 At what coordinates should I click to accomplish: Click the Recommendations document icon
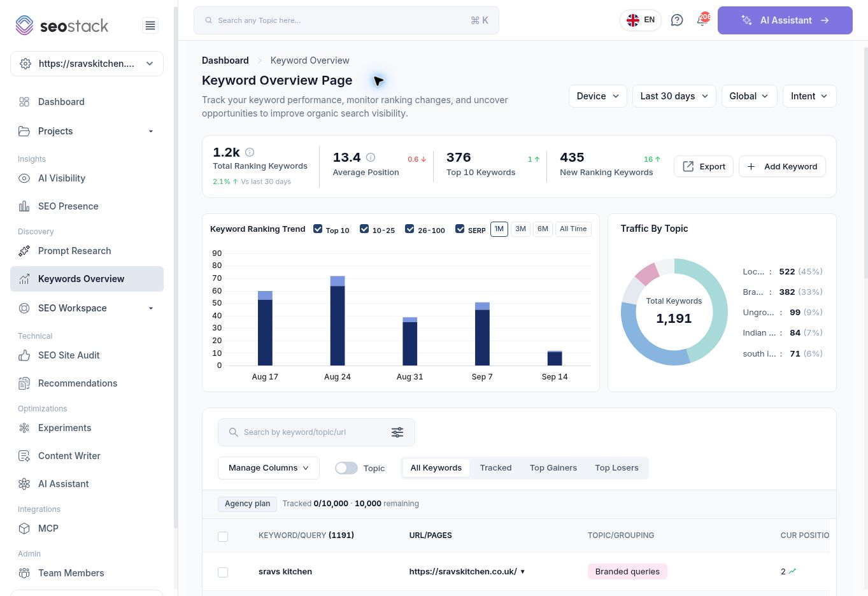tap(24, 383)
